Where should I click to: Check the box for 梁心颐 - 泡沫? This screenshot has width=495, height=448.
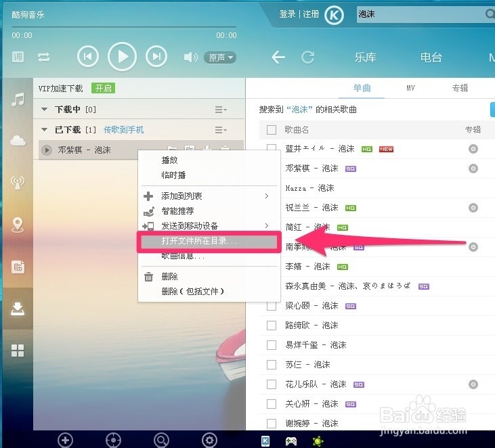point(272,306)
